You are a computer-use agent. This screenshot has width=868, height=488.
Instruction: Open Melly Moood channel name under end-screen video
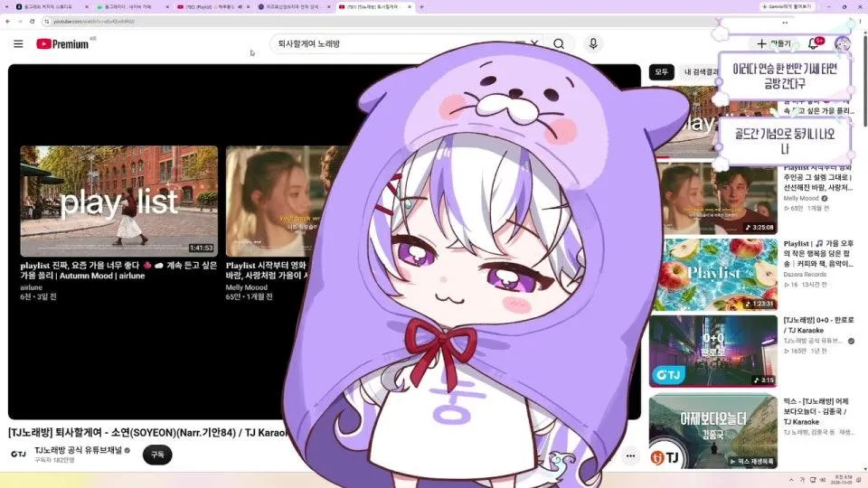pos(246,287)
